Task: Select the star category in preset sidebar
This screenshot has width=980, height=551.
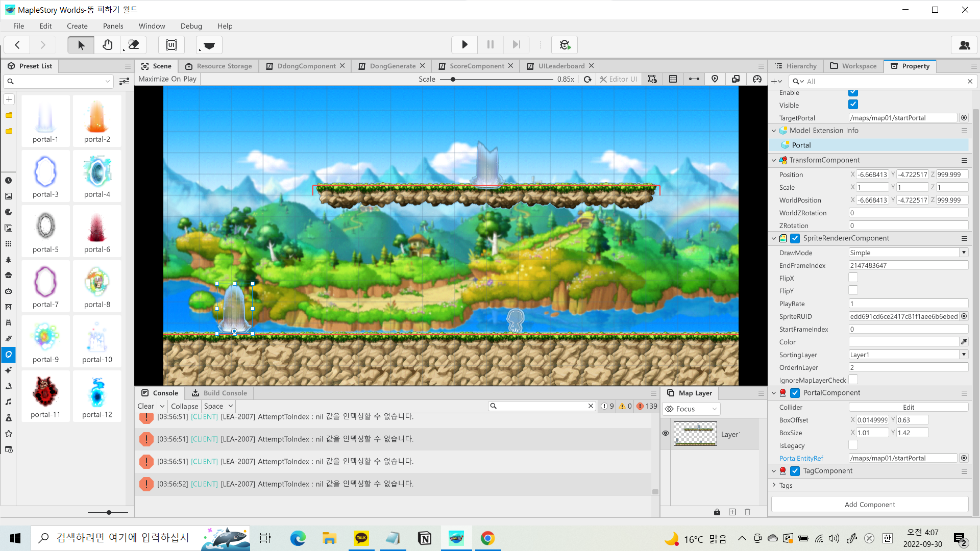Action: (9, 434)
